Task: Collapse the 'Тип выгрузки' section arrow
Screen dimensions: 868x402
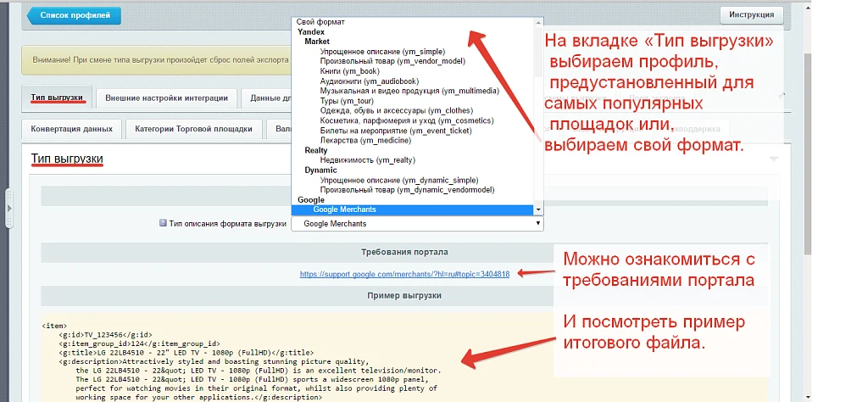Action: [x=774, y=159]
